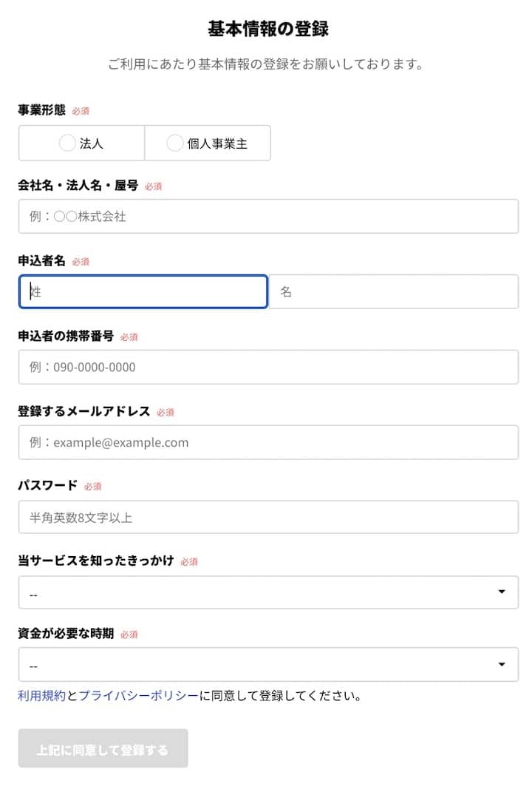Click the 携帯番号 phone number field
This screenshot has width=532, height=795.
(x=268, y=368)
